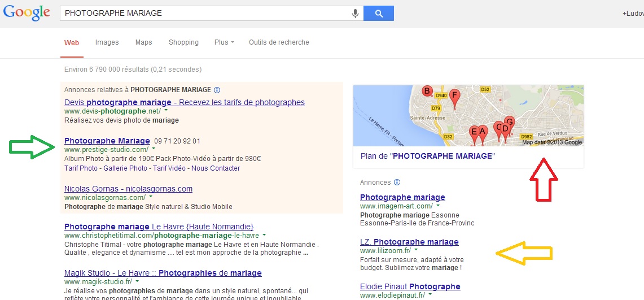
Task: Expand arrow next to www.lilizoom.fr
Action: coord(416,250)
